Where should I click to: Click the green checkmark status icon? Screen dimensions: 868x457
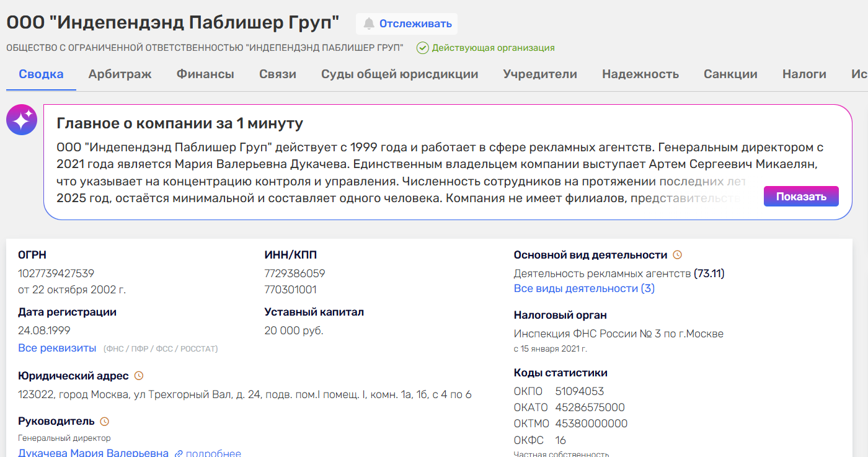pyautogui.click(x=423, y=48)
